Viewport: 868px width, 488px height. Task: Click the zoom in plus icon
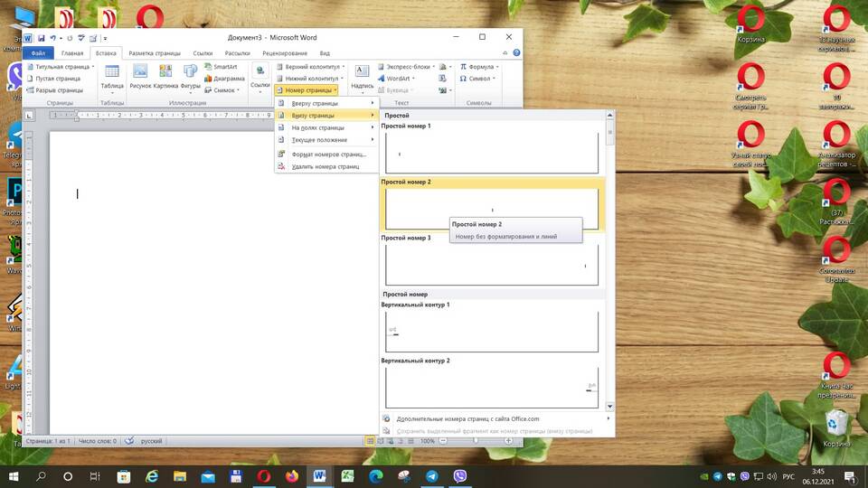click(508, 441)
